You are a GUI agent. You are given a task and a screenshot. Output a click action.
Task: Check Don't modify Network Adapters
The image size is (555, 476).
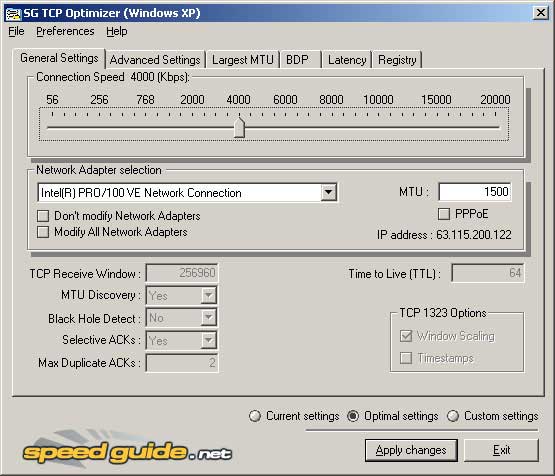click(43, 216)
